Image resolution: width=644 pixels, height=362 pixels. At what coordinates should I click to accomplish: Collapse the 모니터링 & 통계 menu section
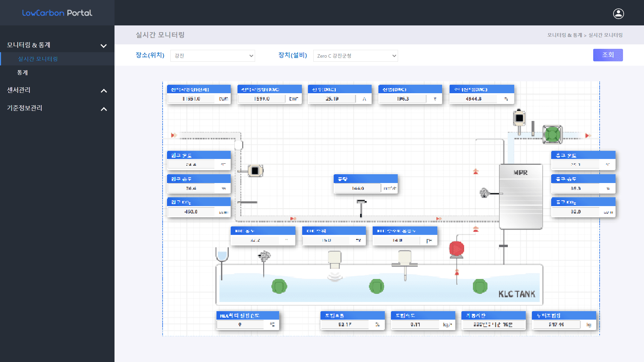click(104, 46)
